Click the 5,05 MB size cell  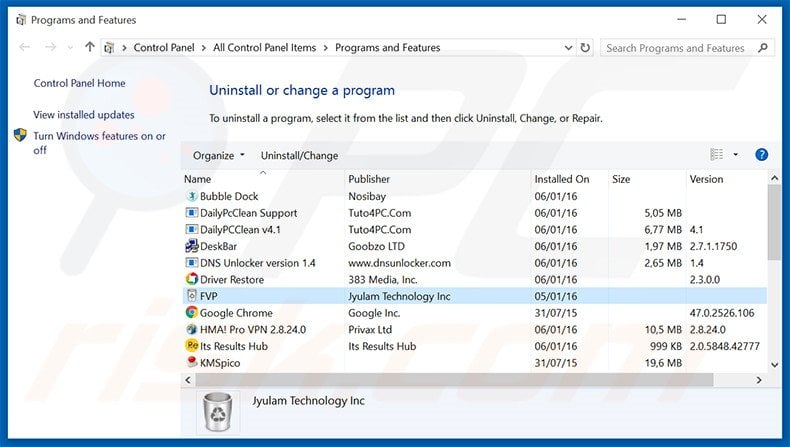pos(663,213)
